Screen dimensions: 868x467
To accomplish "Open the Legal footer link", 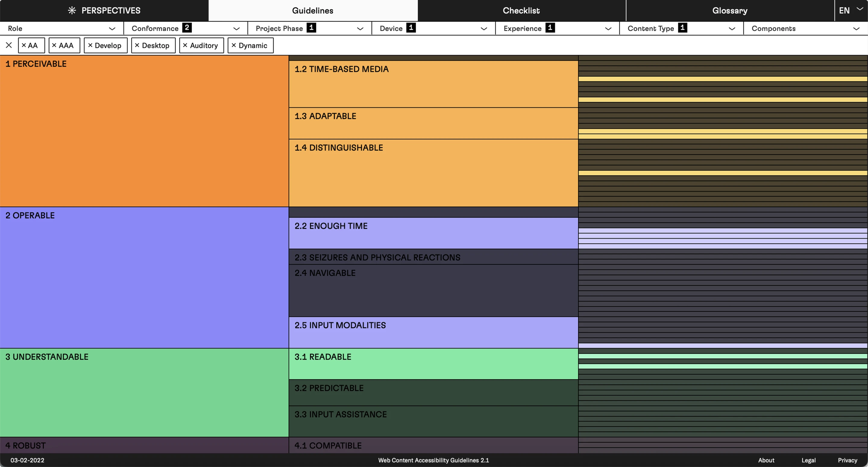I will point(808,460).
